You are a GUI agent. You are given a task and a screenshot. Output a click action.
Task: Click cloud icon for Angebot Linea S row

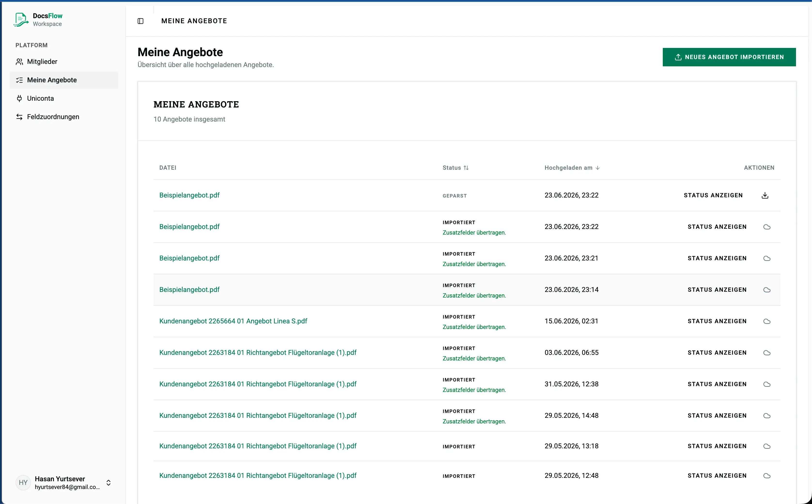pyautogui.click(x=767, y=321)
